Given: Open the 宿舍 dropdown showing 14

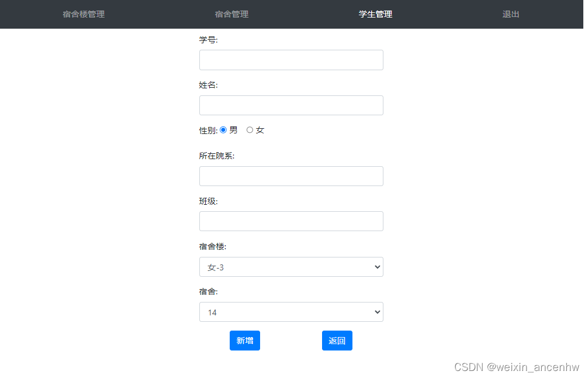Looking at the screenshot, I should 291,311.
